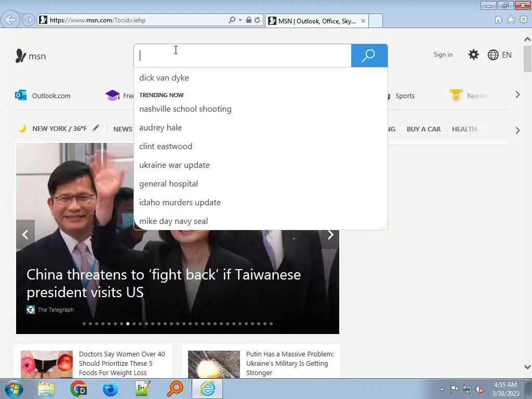
Task: Expand news categories with right chevron
Action: point(517,130)
